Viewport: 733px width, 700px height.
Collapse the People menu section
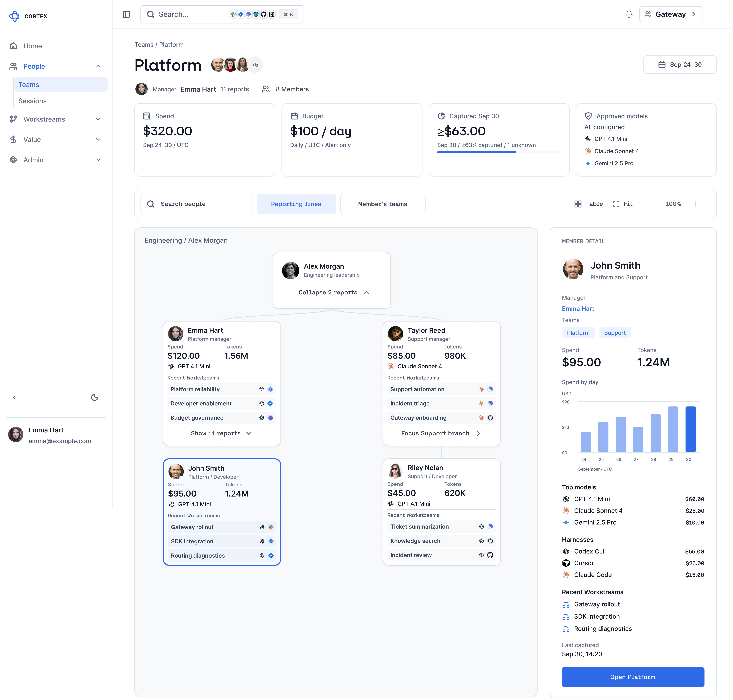coord(98,66)
